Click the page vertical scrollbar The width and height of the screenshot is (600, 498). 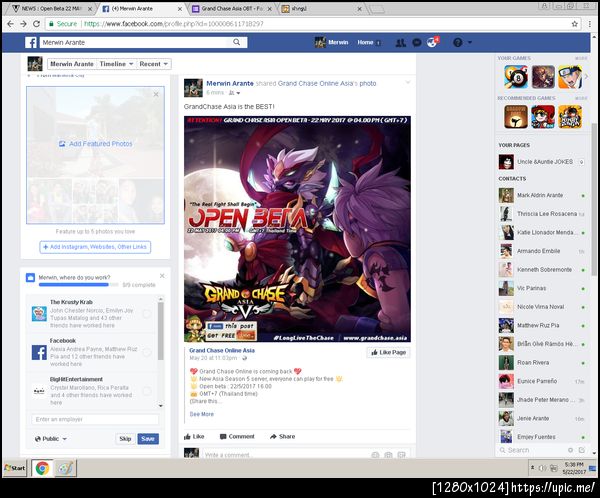(x=593, y=199)
